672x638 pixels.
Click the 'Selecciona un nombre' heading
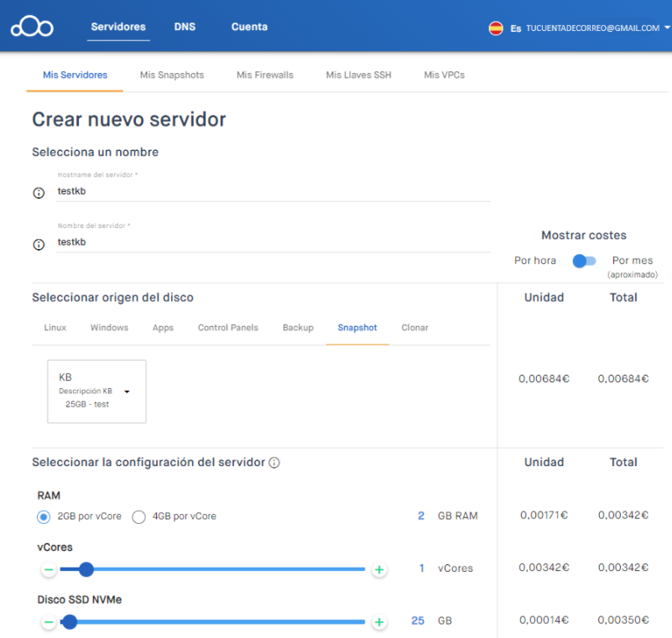(x=95, y=152)
